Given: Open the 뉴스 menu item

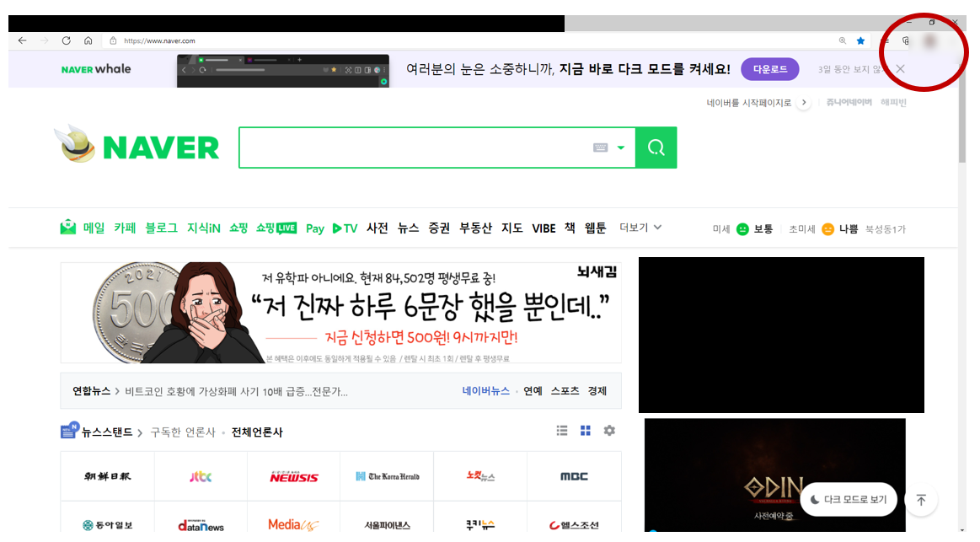Looking at the screenshot, I should [408, 228].
